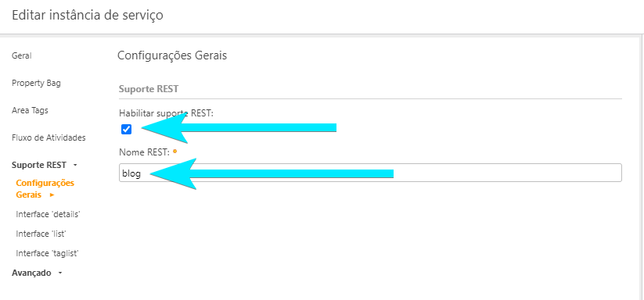Click the cyan arrow pointing at the checkbox

239,128
